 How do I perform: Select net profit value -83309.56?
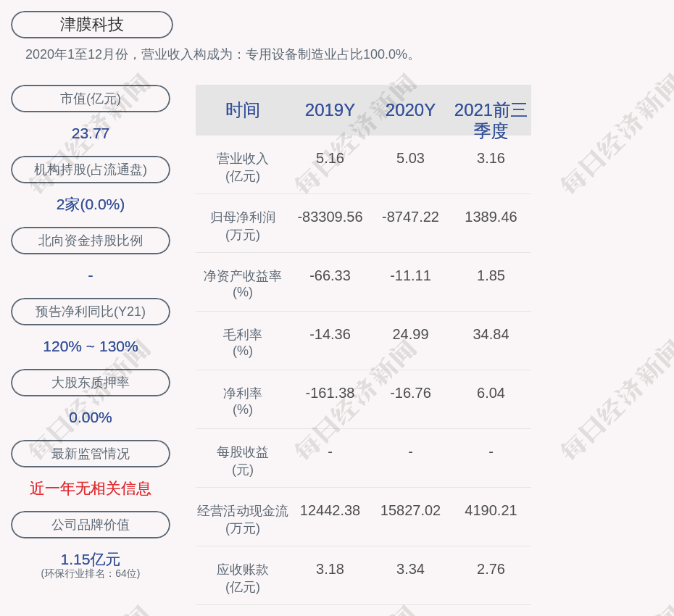coord(330,217)
